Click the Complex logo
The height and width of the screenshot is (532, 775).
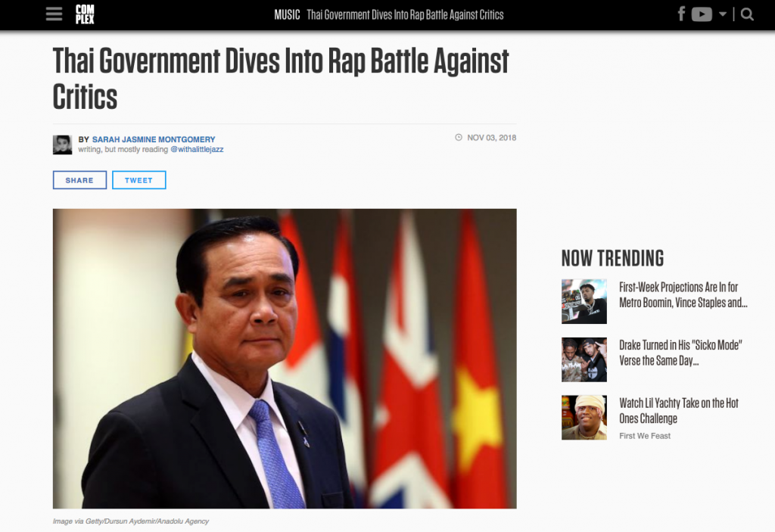(85, 14)
